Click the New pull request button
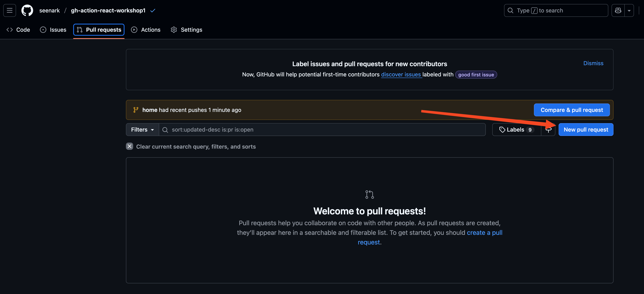Image resolution: width=644 pixels, height=294 pixels. click(x=586, y=130)
